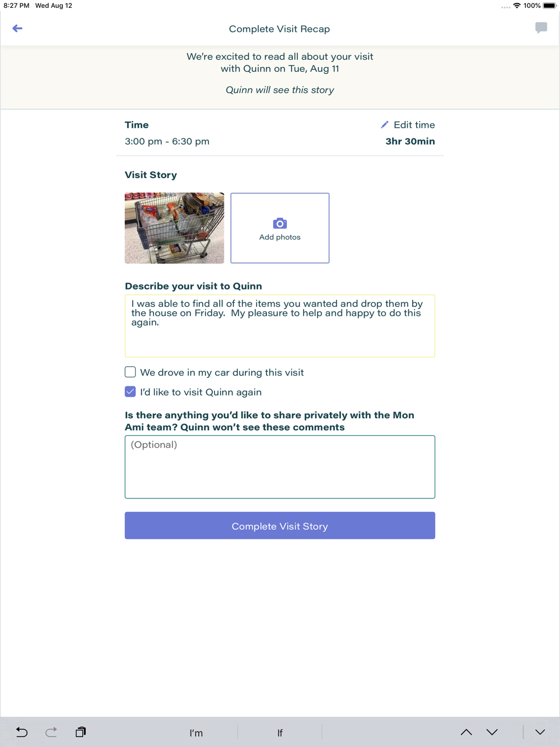Dismiss keyboard with rightmost down chevron
Screen dimensions: 560x747
pyautogui.click(x=540, y=732)
